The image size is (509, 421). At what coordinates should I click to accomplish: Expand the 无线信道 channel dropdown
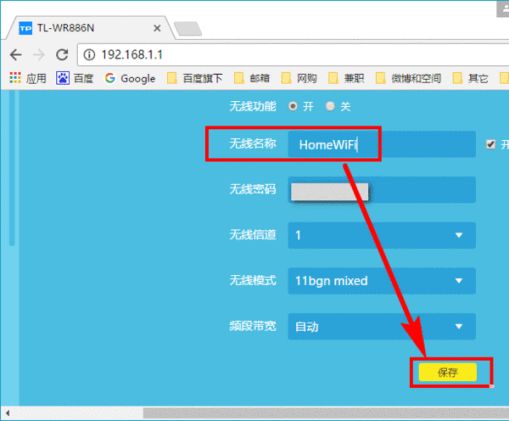(382, 235)
